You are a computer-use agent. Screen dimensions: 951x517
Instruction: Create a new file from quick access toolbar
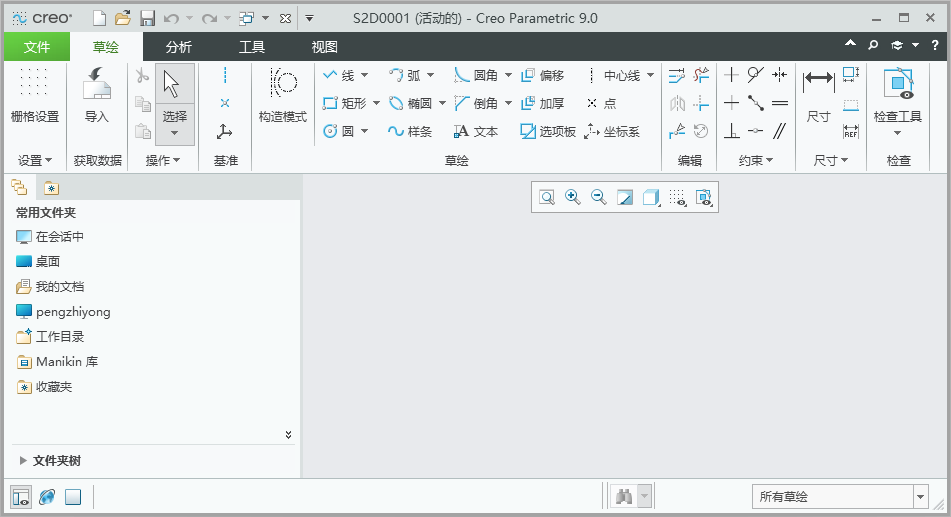tap(99, 18)
